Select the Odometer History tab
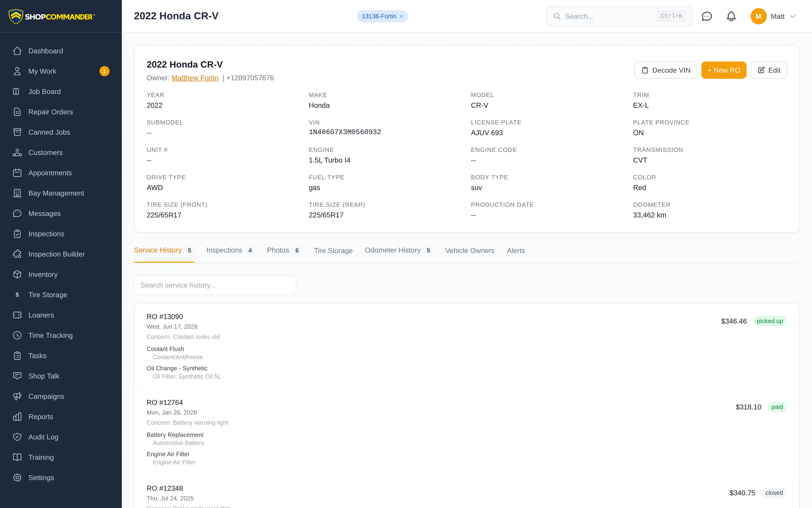The width and height of the screenshot is (812, 508). [399, 250]
